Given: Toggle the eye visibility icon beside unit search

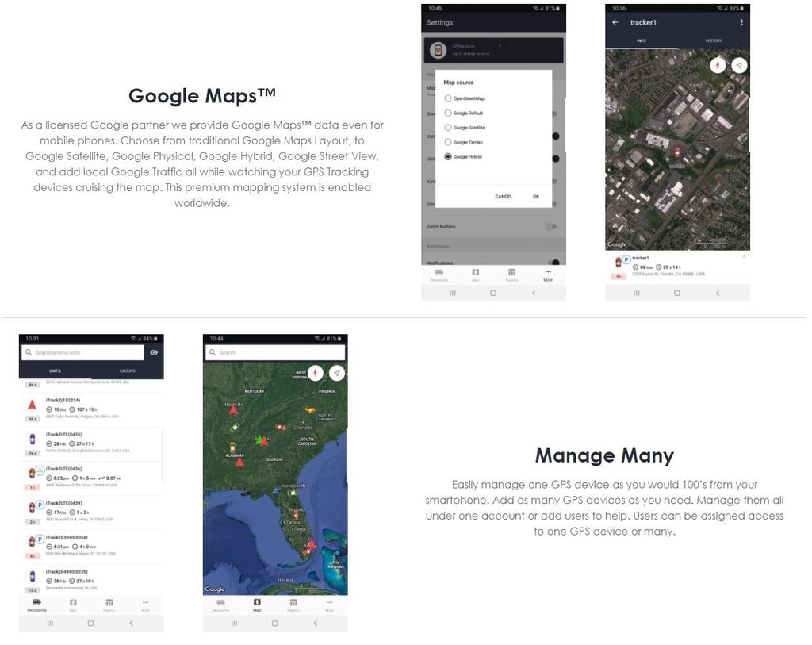Looking at the screenshot, I should (x=154, y=352).
